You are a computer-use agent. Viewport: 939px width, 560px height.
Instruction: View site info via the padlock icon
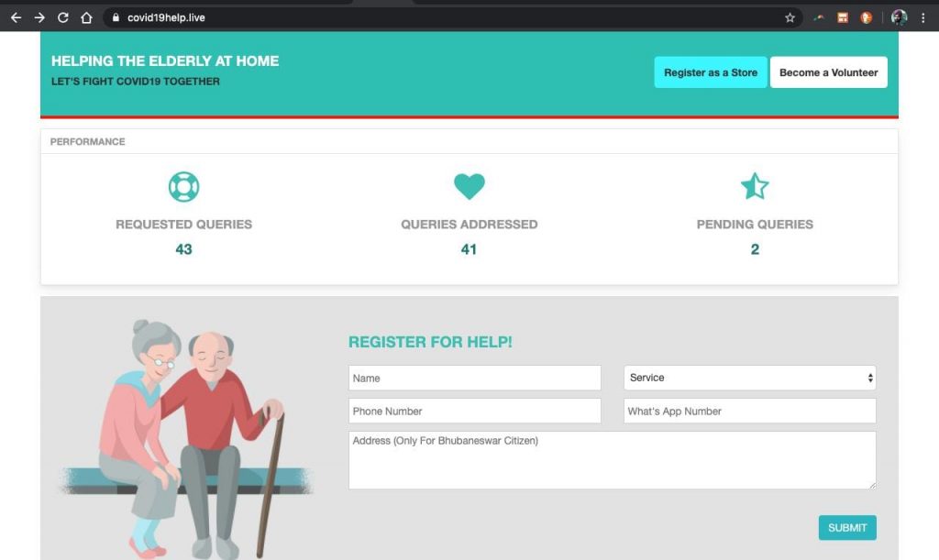pyautogui.click(x=115, y=17)
